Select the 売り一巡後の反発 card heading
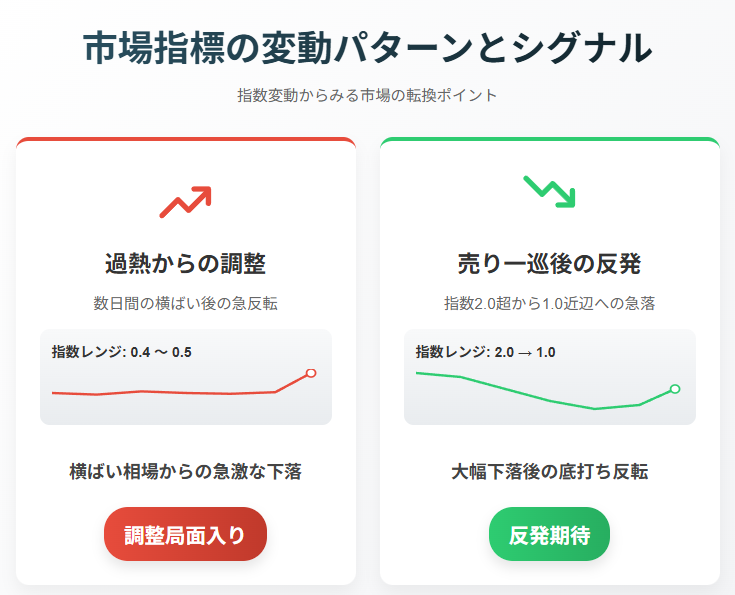 coord(549,264)
